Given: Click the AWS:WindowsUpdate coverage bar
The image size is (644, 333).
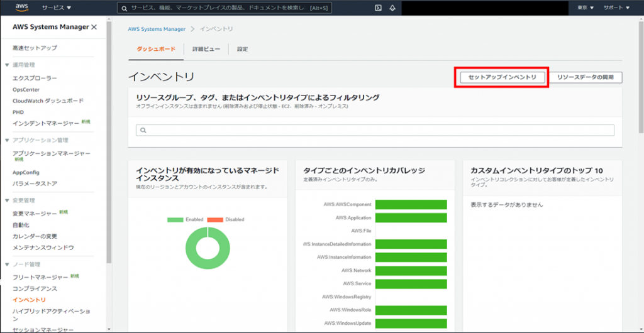Looking at the screenshot, I should [x=411, y=323].
